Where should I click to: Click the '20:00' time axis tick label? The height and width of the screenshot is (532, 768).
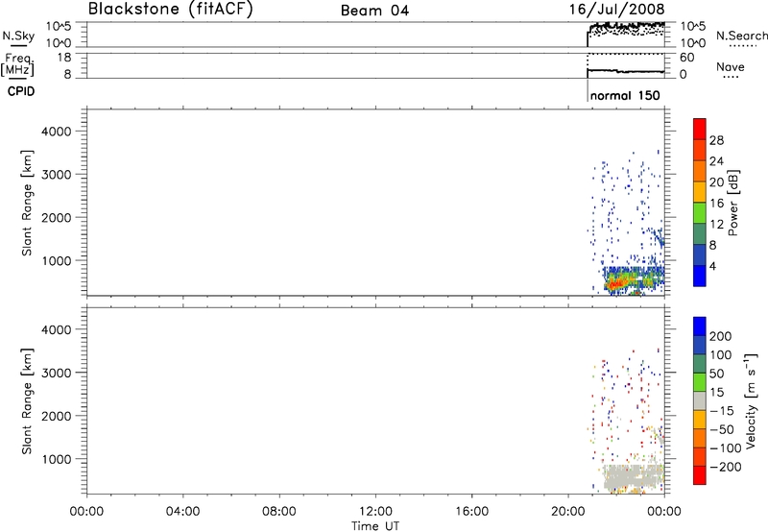568,512
